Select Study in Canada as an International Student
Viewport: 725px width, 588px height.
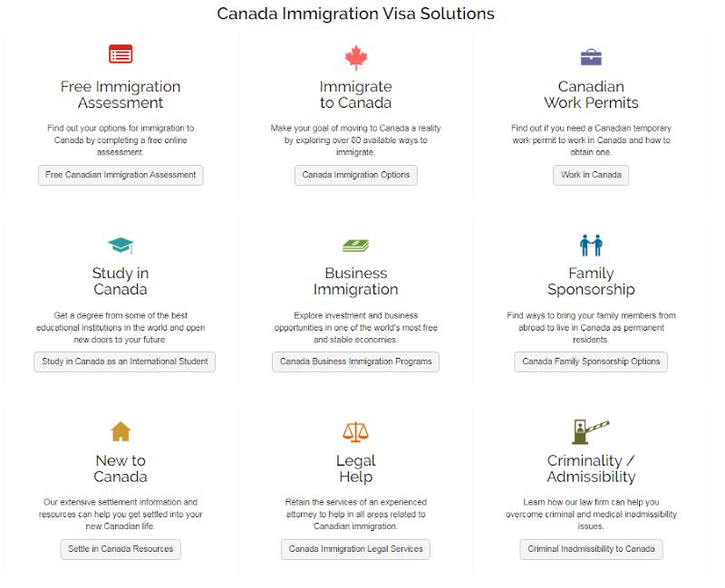125,361
